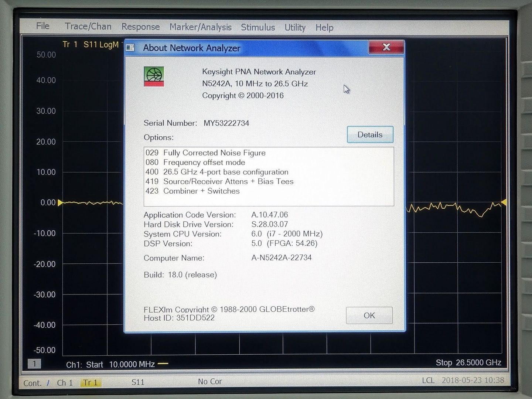Open the Trace/Chan menu

click(88, 26)
